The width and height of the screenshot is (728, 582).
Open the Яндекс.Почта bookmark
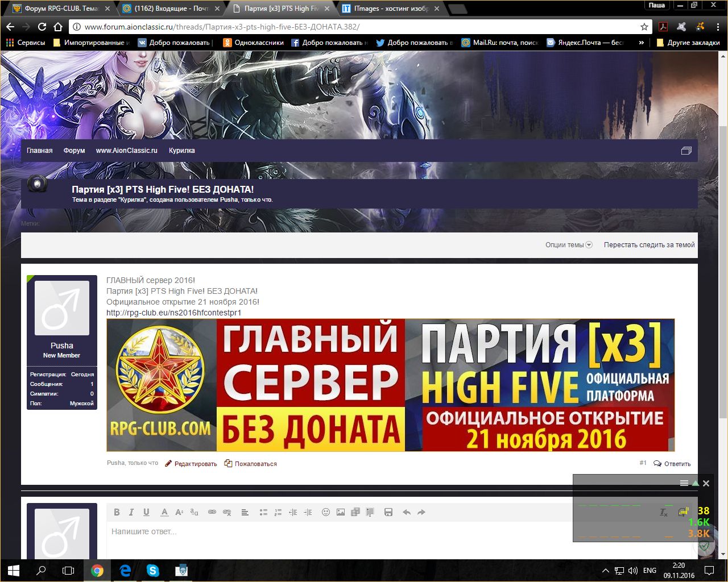[585, 43]
